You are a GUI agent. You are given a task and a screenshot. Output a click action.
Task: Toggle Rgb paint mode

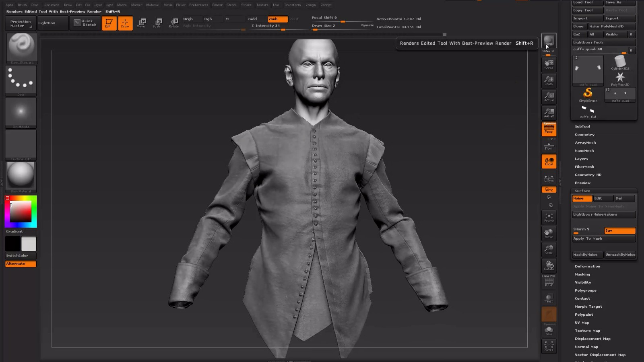(x=213, y=19)
